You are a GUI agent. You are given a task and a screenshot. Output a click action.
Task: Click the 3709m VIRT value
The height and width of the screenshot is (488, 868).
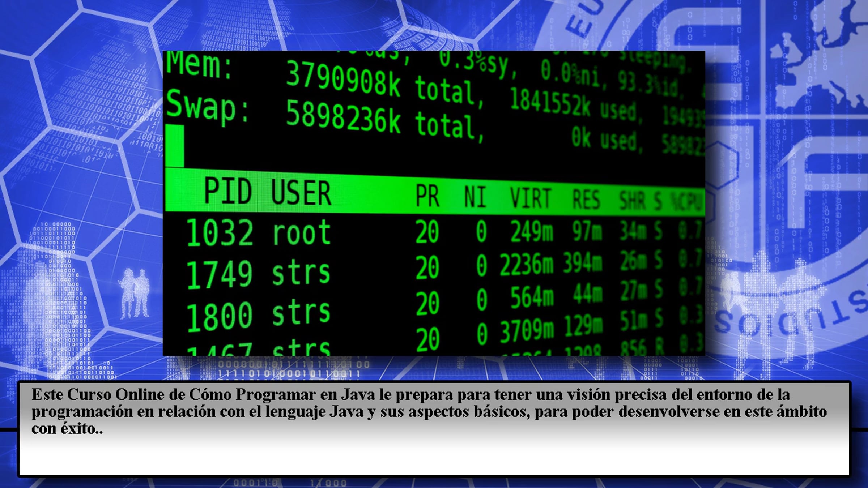pos(526,331)
